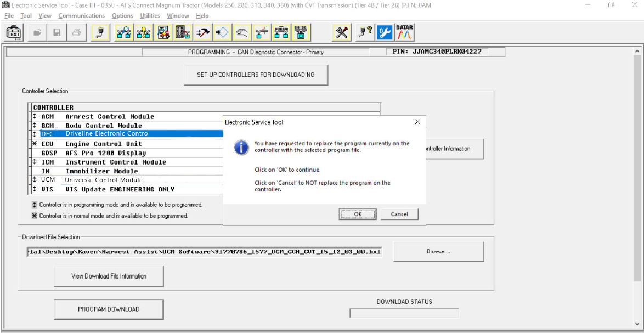The height and width of the screenshot is (333, 644).
Task: Open the Tool menu
Action: (x=26, y=15)
